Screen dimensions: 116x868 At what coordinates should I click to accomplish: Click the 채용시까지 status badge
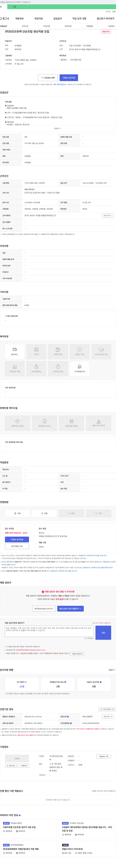point(106,32)
